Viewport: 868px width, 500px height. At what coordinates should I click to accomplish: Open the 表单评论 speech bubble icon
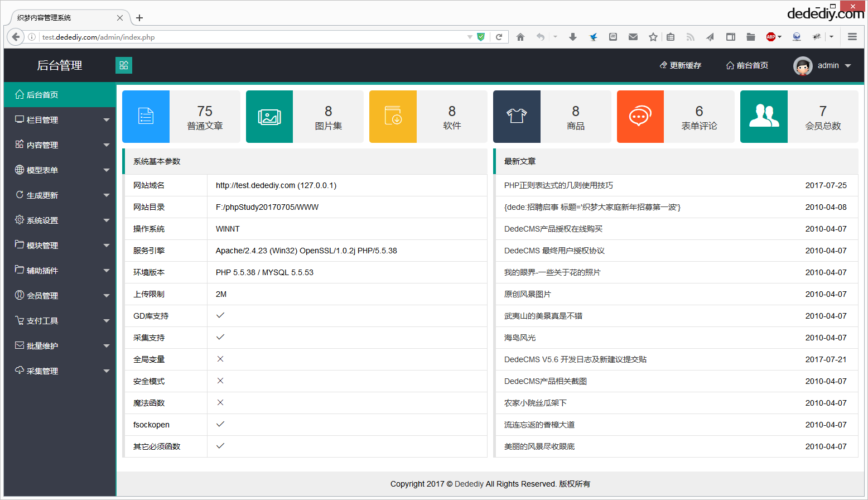[640, 116]
